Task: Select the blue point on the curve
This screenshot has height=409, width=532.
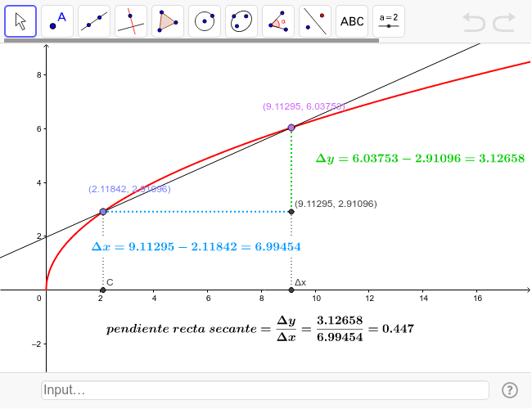Action: [103, 212]
